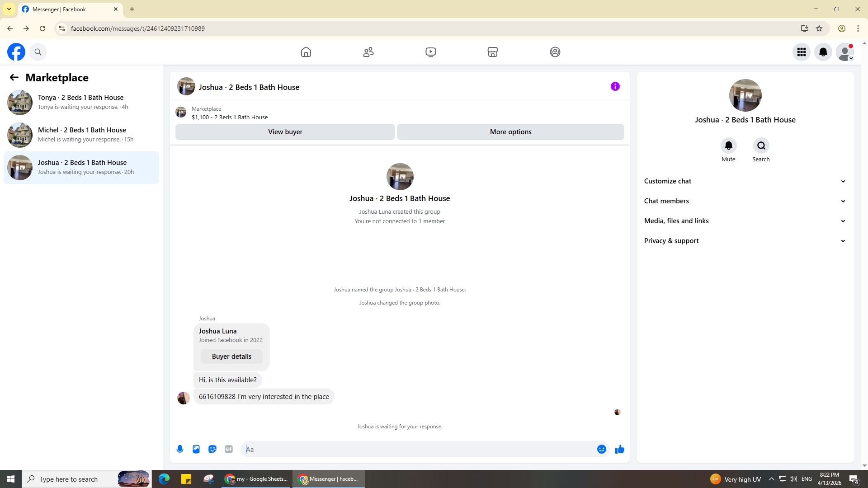
Task: Open the volume control in system tray
Action: [x=793, y=479]
